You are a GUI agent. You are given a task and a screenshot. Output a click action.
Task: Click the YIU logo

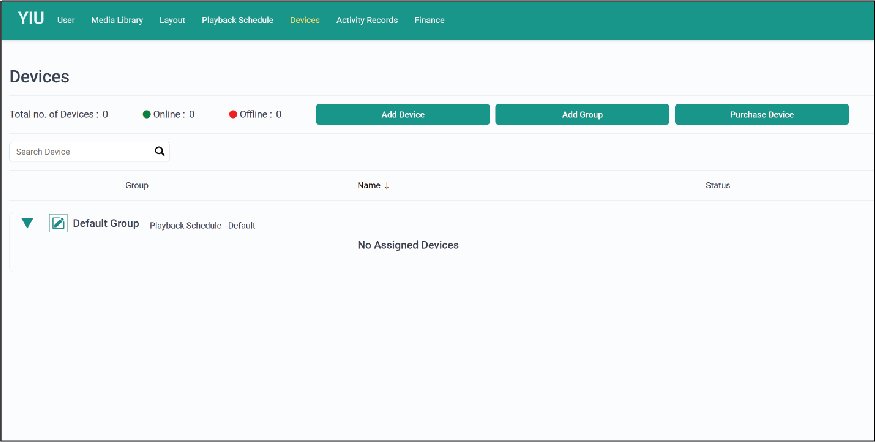coord(30,18)
